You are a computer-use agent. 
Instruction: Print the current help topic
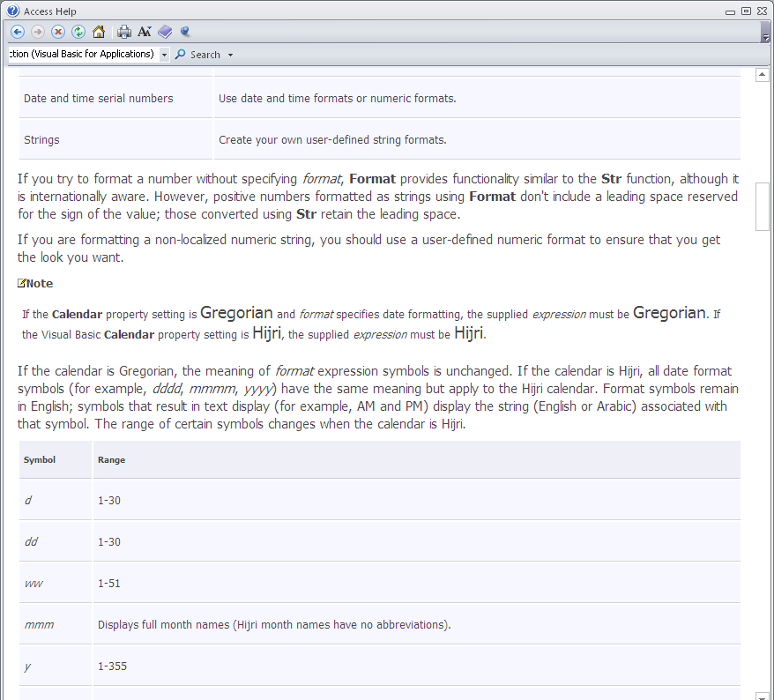[x=124, y=32]
